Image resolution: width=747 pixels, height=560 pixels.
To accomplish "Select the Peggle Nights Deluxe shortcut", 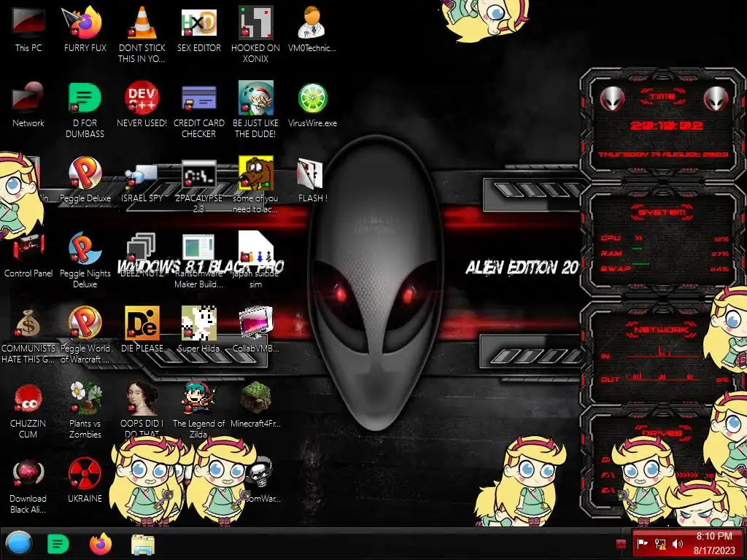I will click(85, 248).
